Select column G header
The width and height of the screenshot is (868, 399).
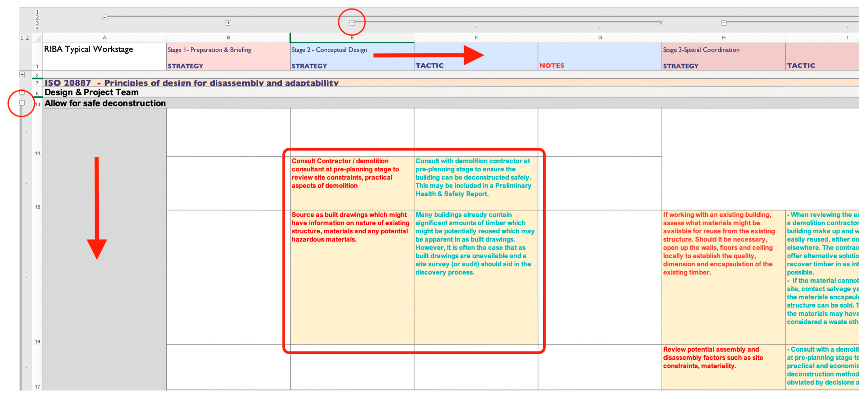600,38
